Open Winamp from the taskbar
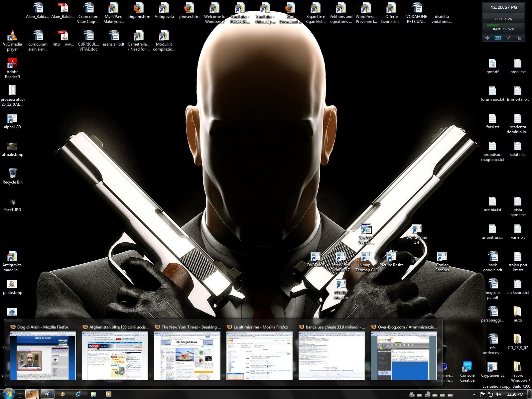532x399 pixels. [x=63, y=394]
